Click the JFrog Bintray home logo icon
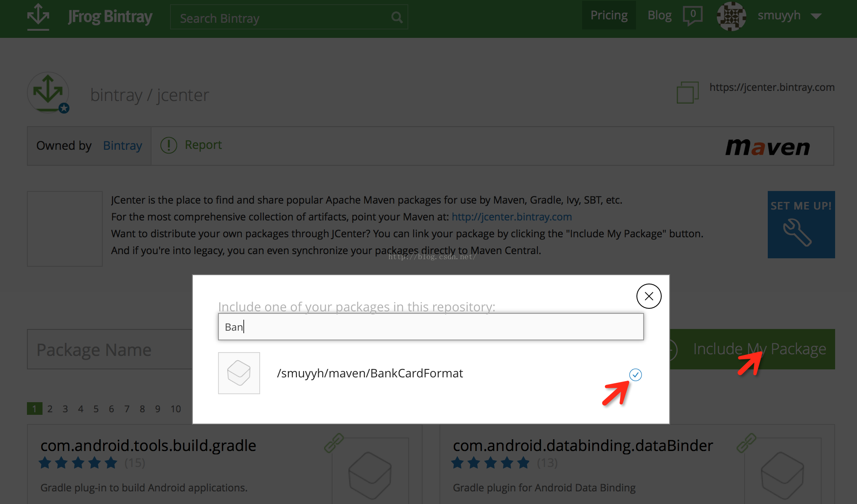 click(x=38, y=16)
